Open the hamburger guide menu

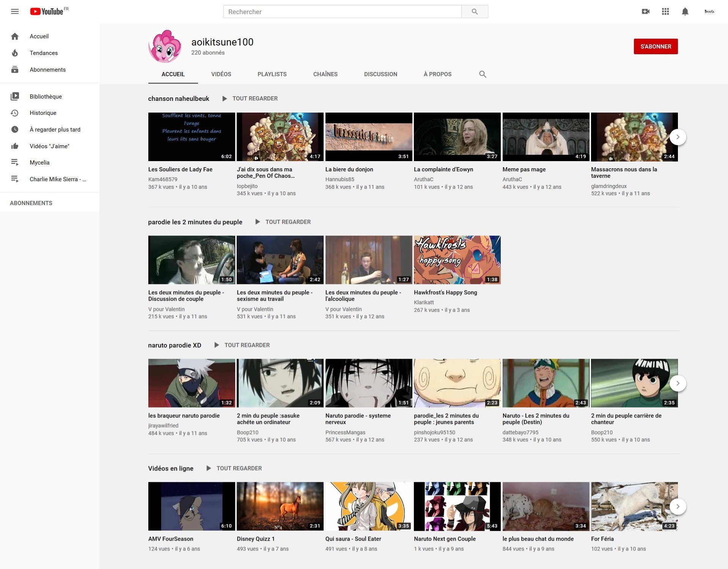point(15,11)
